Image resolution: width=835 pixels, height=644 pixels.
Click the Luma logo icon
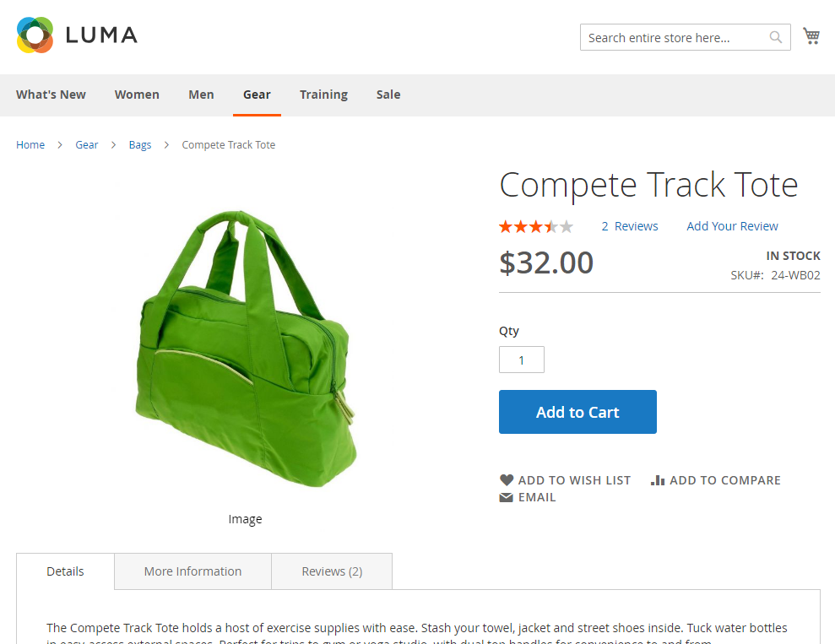click(35, 35)
